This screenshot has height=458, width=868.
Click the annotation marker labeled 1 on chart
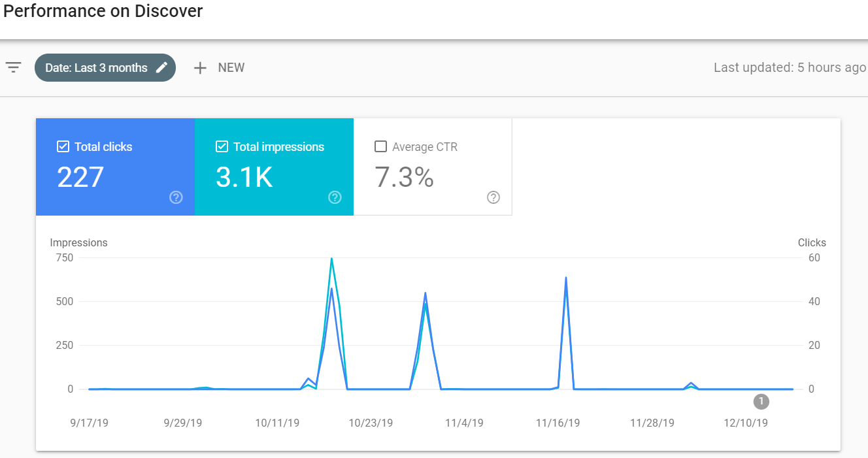point(761,401)
